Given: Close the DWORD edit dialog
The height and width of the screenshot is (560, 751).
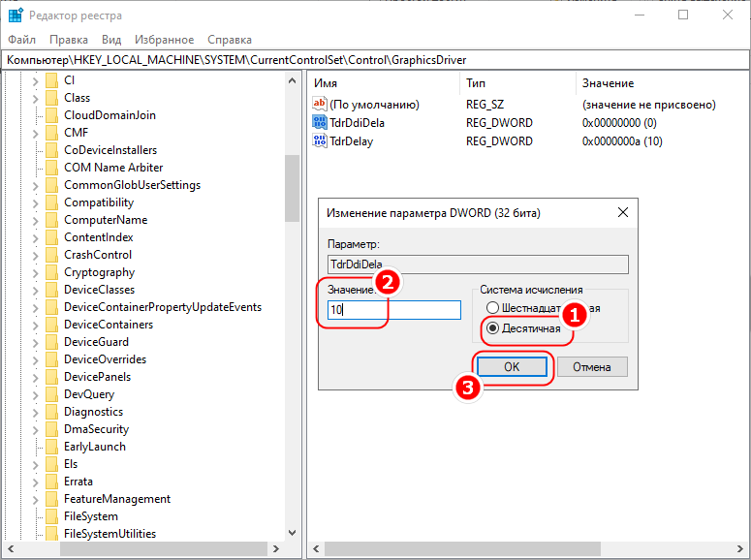Looking at the screenshot, I should point(623,212).
